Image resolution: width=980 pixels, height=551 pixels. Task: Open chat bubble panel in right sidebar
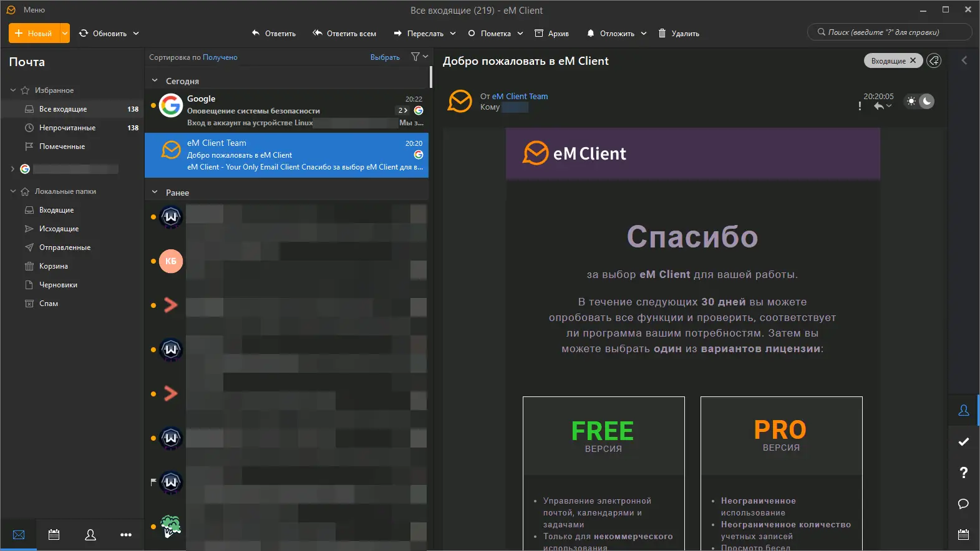click(964, 504)
